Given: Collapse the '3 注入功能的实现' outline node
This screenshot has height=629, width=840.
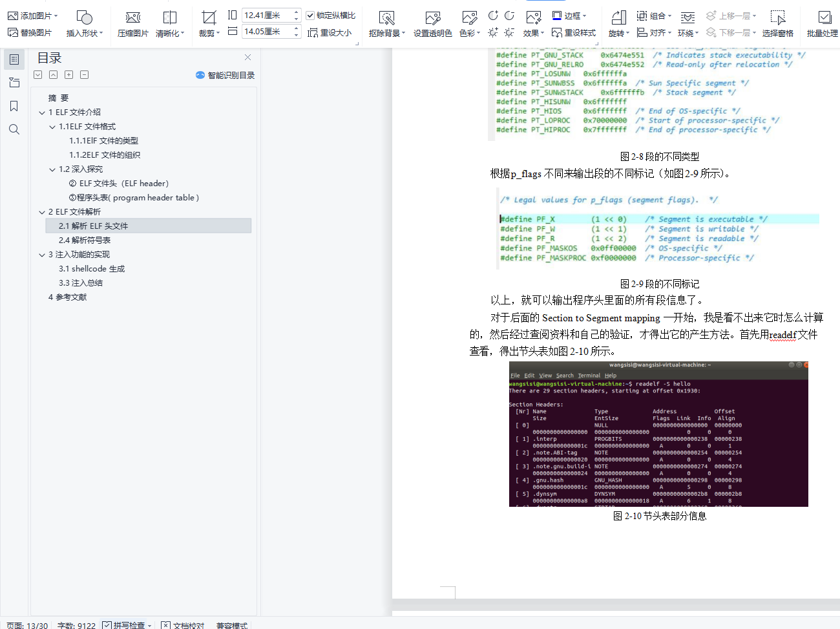Looking at the screenshot, I should (42, 255).
